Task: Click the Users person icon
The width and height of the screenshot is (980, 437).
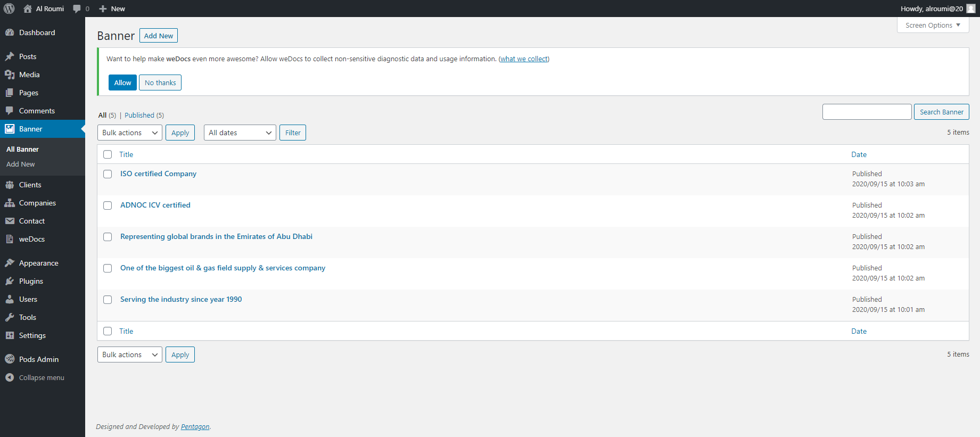Action: [x=10, y=299]
